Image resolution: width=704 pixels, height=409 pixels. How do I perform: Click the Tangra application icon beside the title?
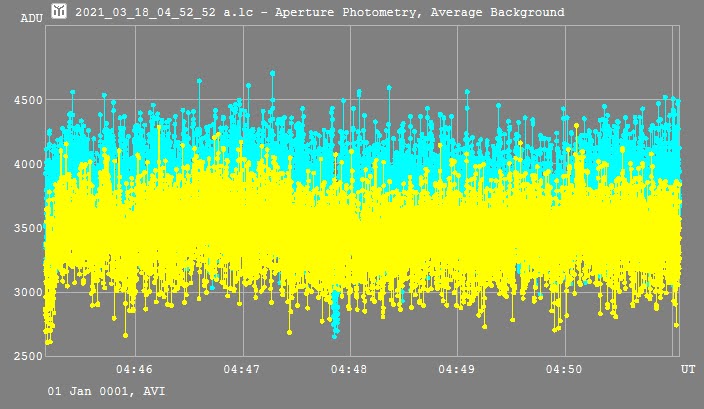click(x=59, y=11)
